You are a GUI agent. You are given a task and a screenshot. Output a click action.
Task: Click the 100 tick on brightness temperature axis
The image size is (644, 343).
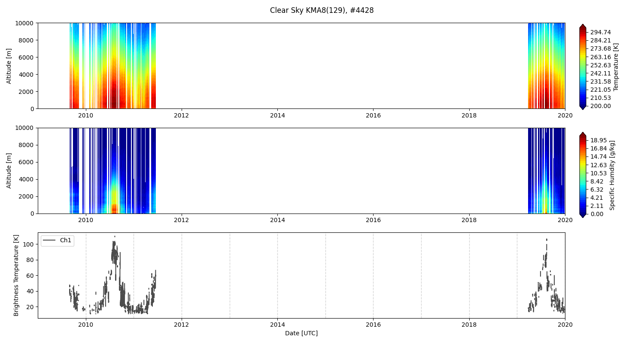point(29,244)
